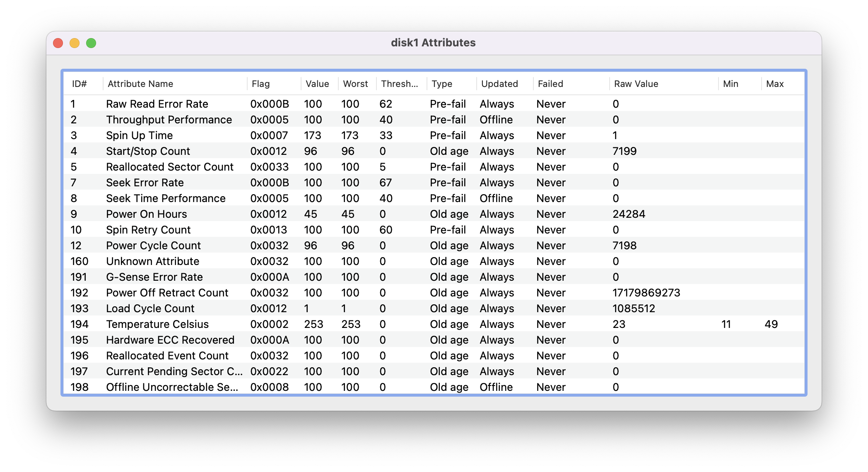Sort by Worst column header
The image size is (868, 472).
(355, 84)
